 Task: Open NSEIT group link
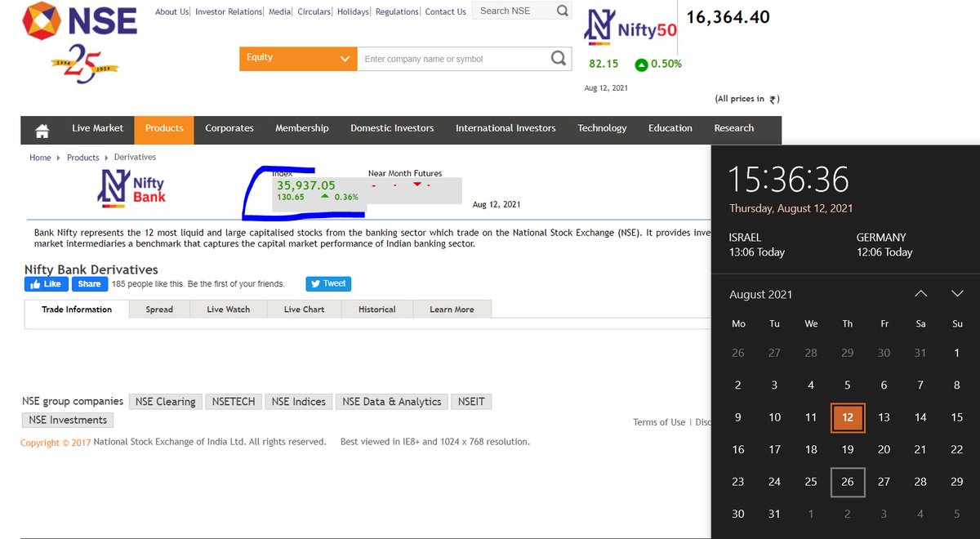pyautogui.click(x=471, y=402)
